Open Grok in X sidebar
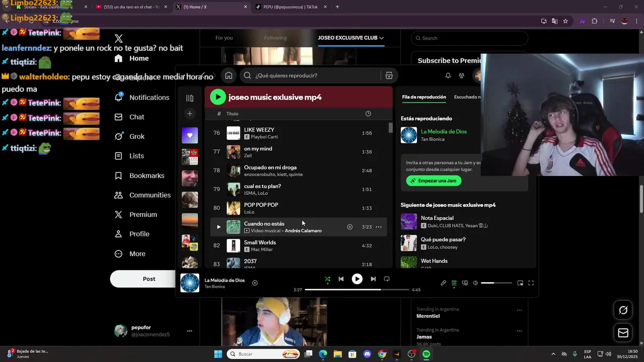The image size is (644, 362). (x=130, y=136)
